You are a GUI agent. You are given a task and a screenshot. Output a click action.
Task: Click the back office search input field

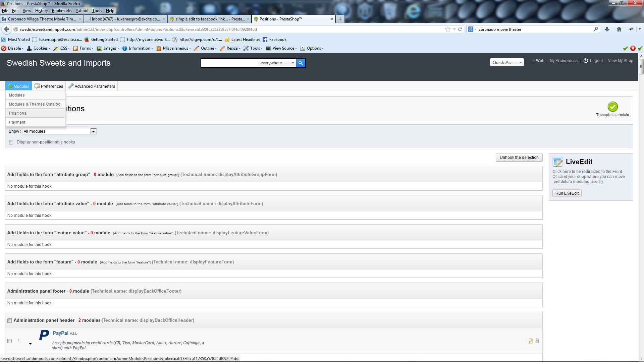pyautogui.click(x=229, y=63)
